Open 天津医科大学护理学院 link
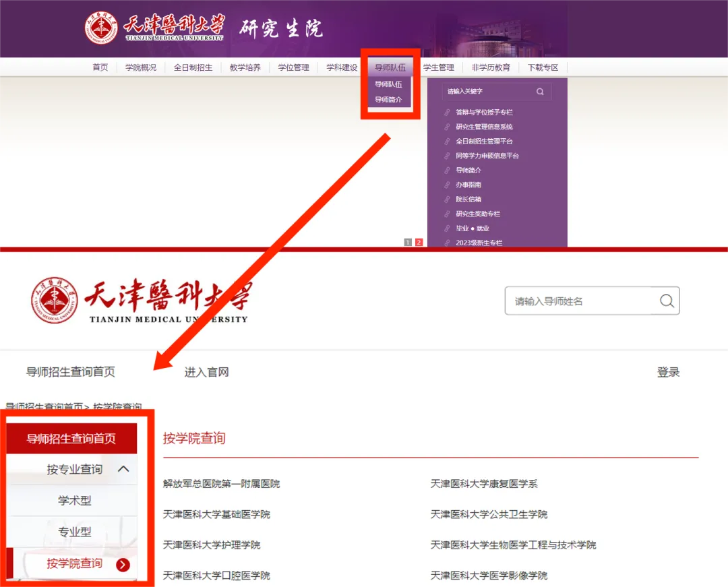Screen dimensions: 728x587 click(212, 545)
